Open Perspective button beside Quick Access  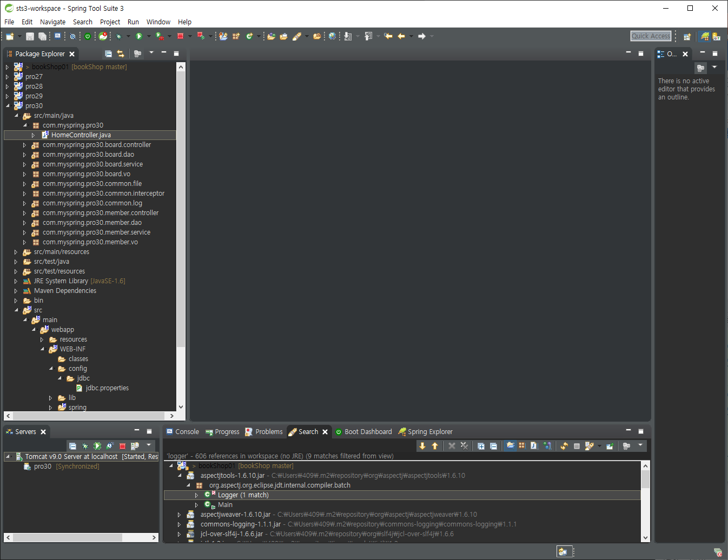point(687,36)
